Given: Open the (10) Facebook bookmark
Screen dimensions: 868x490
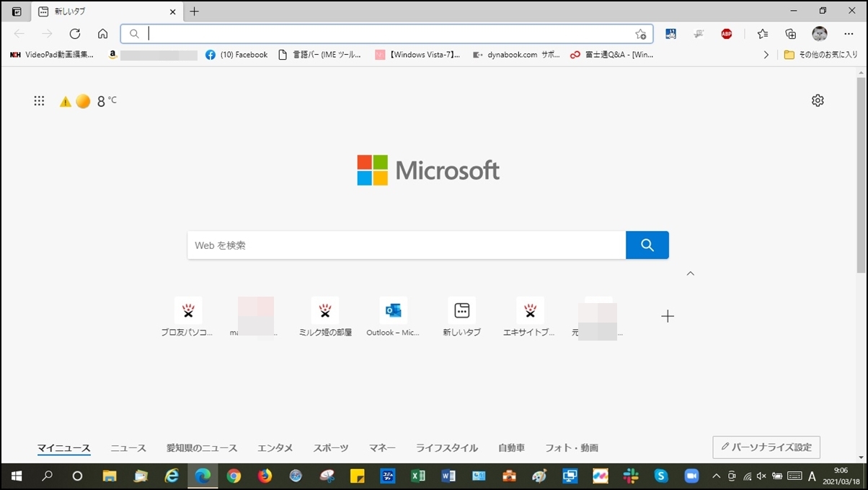Looking at the screenshot, I should [236, 55].
